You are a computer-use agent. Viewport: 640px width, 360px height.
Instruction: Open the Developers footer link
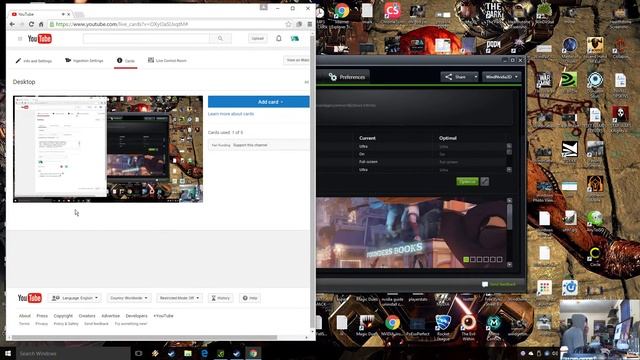tap(136, 316)
